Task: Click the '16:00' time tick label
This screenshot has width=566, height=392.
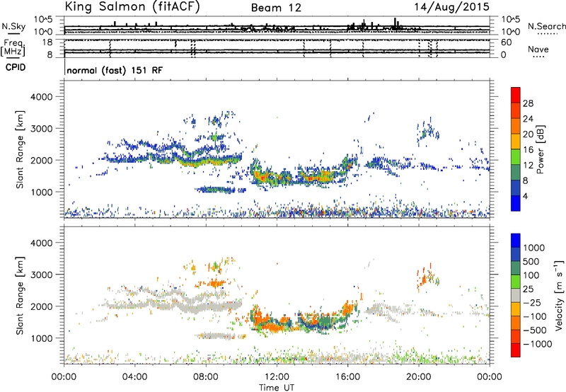Action: pos(347,377)
